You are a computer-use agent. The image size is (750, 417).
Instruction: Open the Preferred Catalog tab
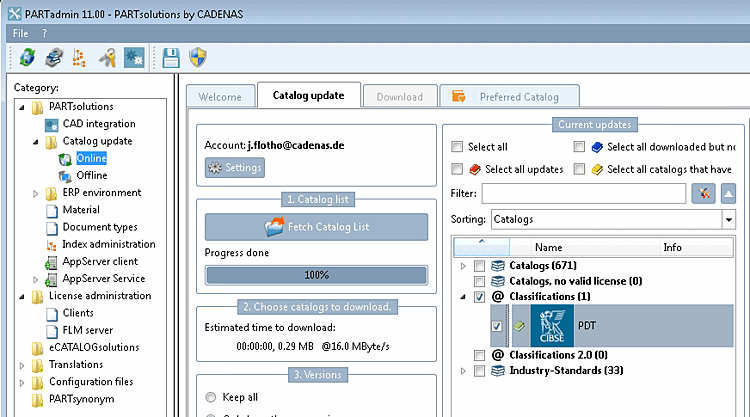(509, 97)
